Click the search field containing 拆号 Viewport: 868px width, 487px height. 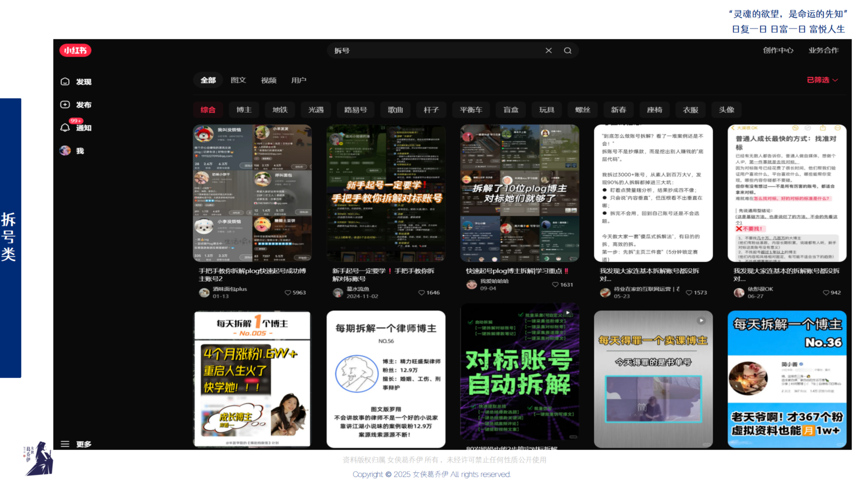point(434,50)
